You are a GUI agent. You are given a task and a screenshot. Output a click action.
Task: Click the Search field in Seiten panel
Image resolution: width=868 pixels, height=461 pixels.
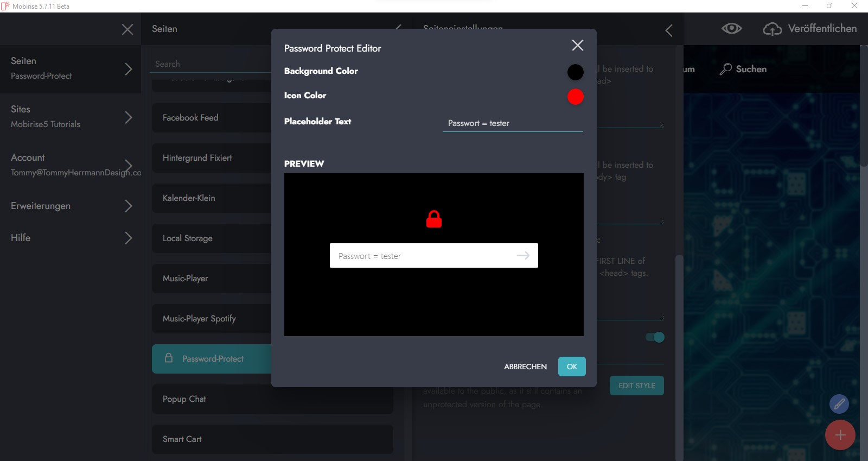point(210,64)
